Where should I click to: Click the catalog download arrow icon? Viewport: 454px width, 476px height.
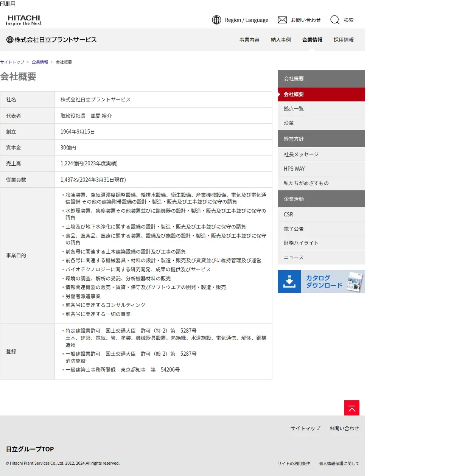(x=289, y=282)
